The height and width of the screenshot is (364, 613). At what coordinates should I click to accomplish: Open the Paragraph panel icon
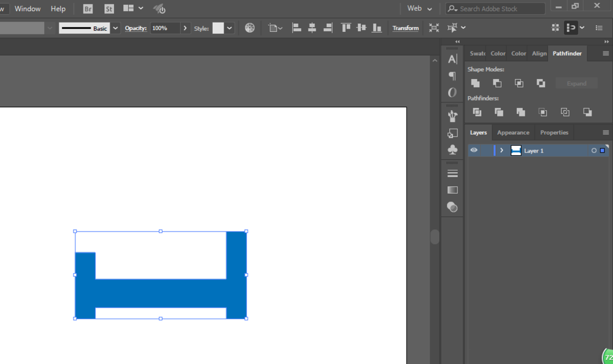click(x=452, y=76)
